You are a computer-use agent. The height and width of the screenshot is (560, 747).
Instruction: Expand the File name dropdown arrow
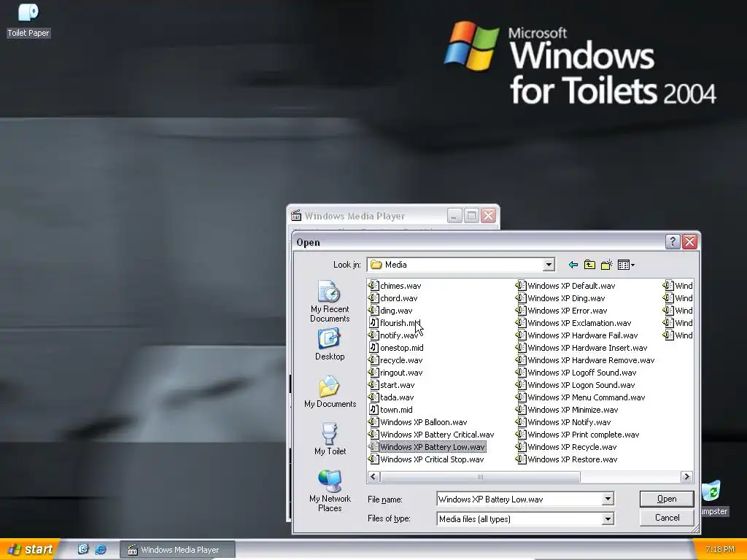click(608, 499)
